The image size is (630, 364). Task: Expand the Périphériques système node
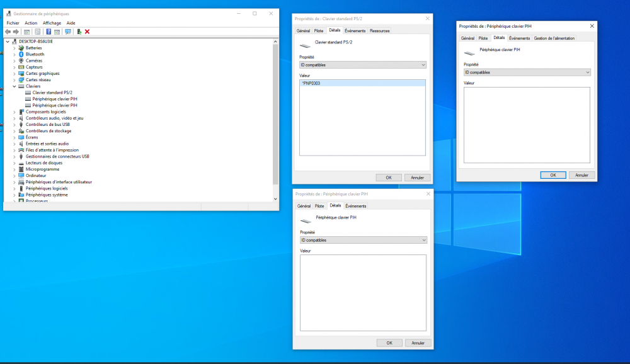tap(14, 195)
